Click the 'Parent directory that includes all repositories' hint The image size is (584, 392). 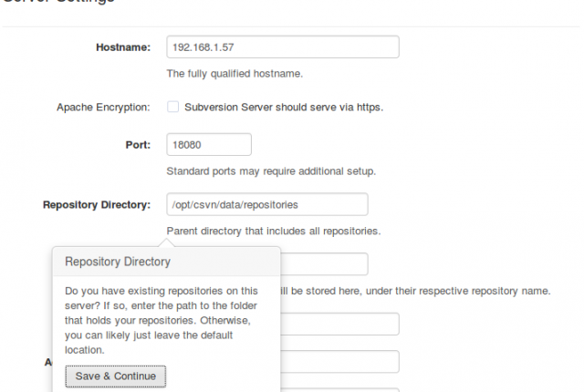tap(274, 231)
